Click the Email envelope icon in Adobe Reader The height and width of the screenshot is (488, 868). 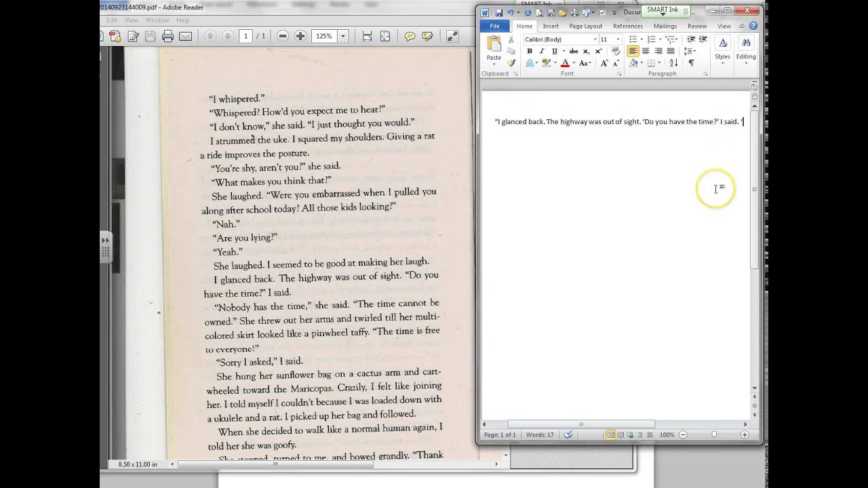pyautogui.click(x=185, y=36)
